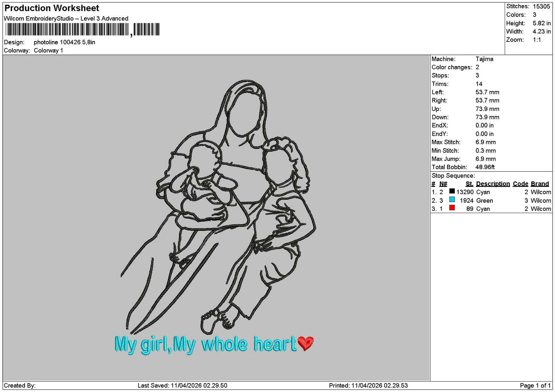Click the stitch count 89
This screenshot has width=555, height=392.
click(470, 209)
